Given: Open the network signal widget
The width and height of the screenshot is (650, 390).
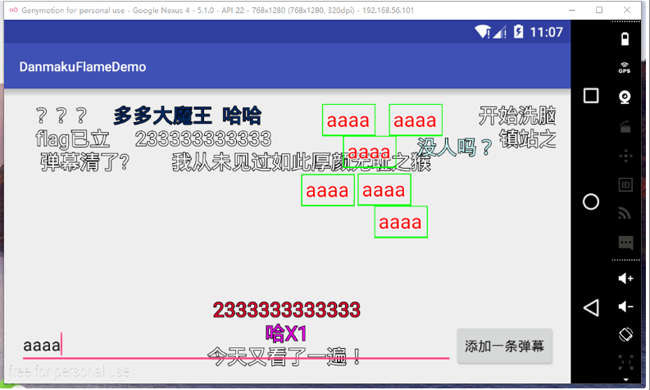Looking at the screenshot, I should [x=625, y=213].
